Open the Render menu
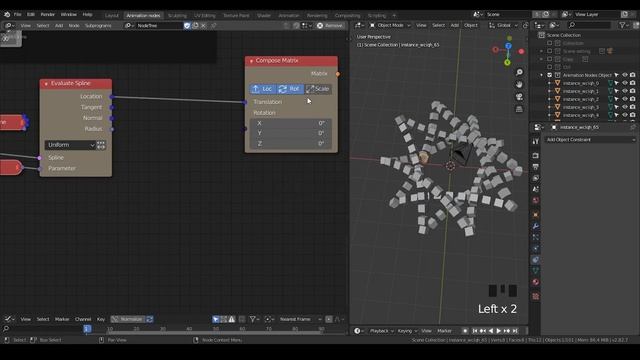The image size is (640, 360). pos(47,14)
